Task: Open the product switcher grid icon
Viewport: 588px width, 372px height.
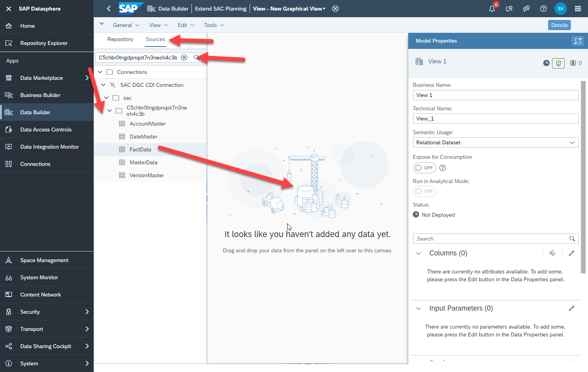Action: [x=578, y=8]
